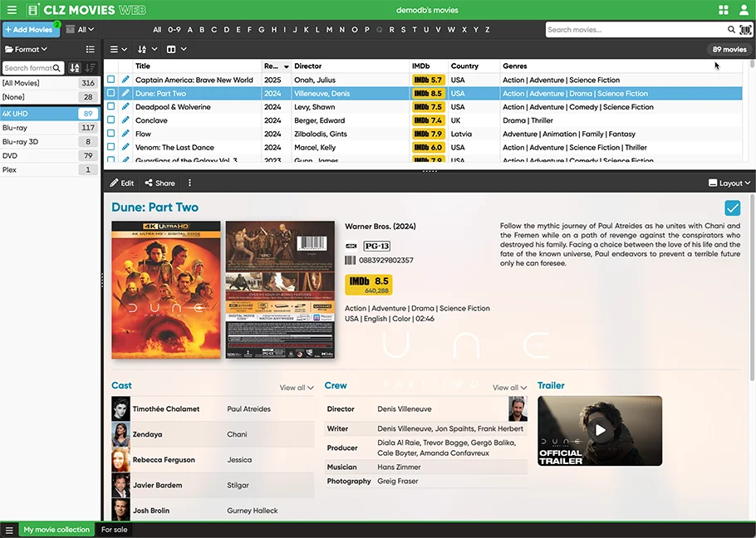Viewport: 756px width, 538px height.
Task: Click the CLZ Movies Web logo
Action: tap(86, 10)
